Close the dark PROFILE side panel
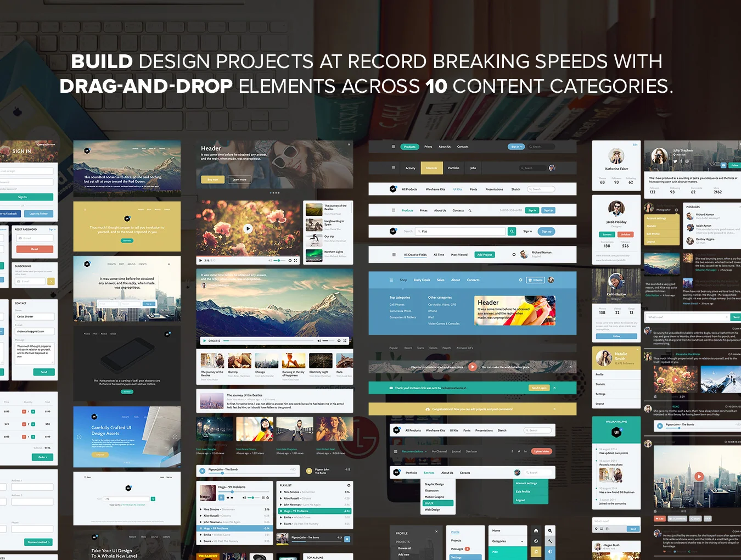Image resolution: width=741 pixels, height=560 pixels. pyautogui.click(x=436, y=531)
